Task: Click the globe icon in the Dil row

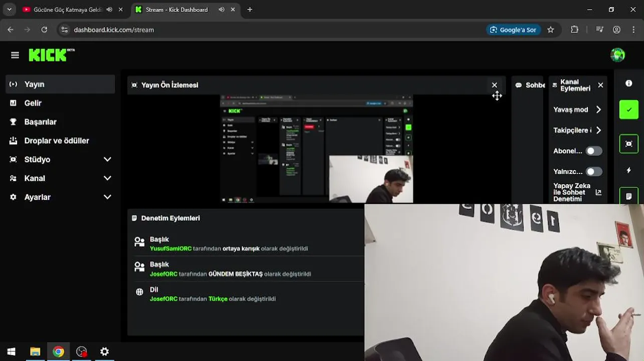Action: point(139,292)
